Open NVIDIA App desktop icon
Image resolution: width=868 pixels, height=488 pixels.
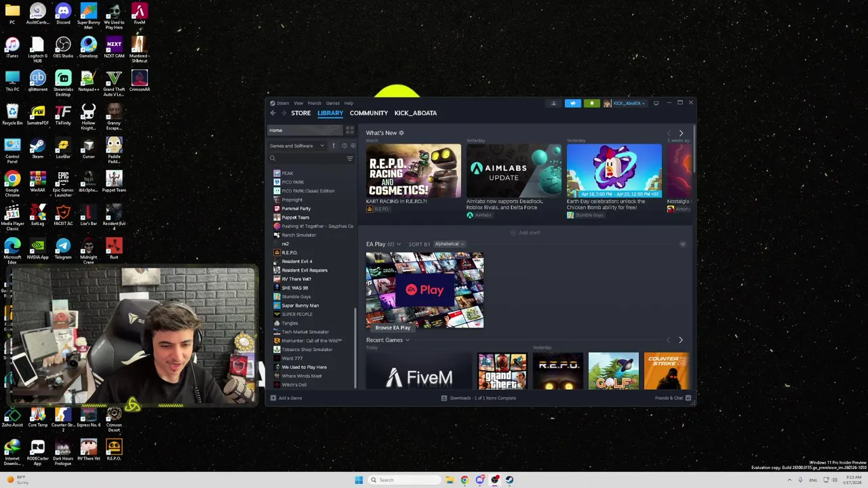[x=37, y=250]
